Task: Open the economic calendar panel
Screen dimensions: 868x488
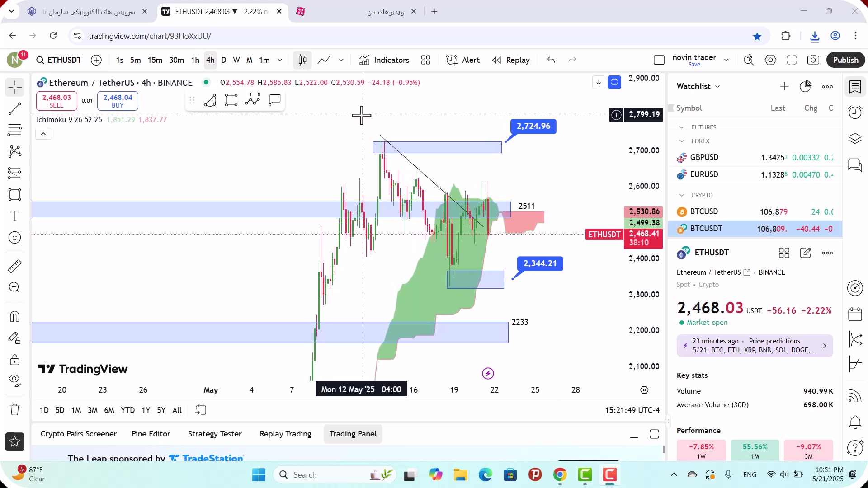Action: tap(855, 314)
